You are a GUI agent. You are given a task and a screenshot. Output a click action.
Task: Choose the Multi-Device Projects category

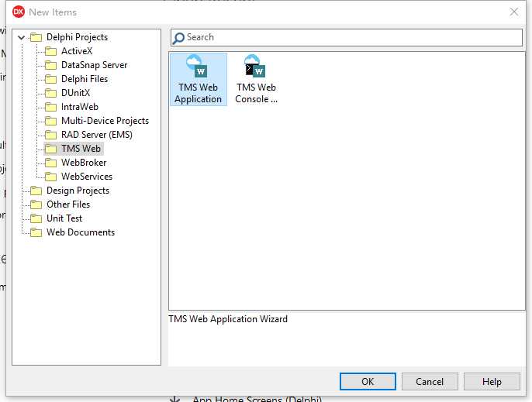tap(105, 120)
